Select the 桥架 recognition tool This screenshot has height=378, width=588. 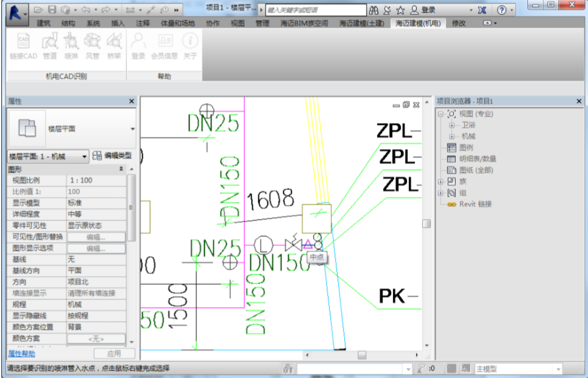coord(114,47)
